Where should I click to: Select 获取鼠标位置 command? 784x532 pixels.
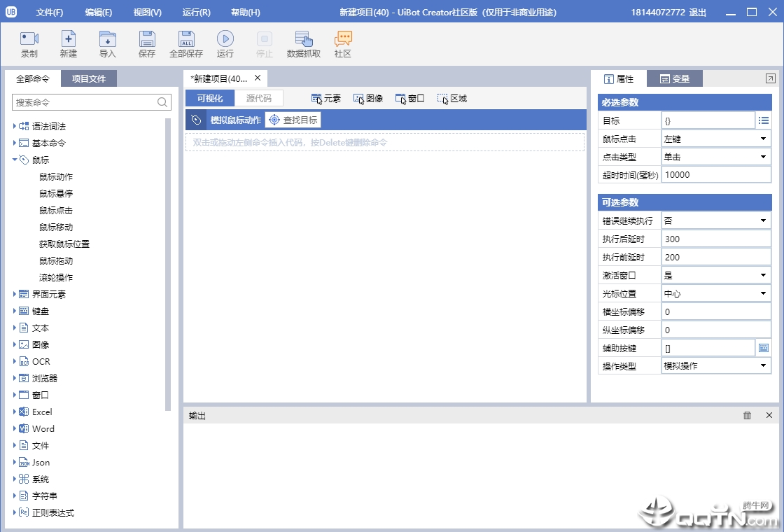pos(64,244)
